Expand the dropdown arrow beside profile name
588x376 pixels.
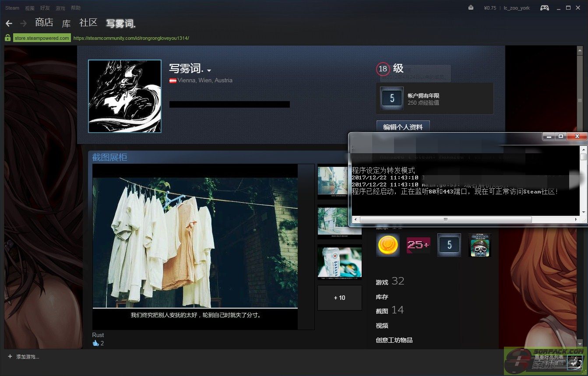click(x=209, y=70)
